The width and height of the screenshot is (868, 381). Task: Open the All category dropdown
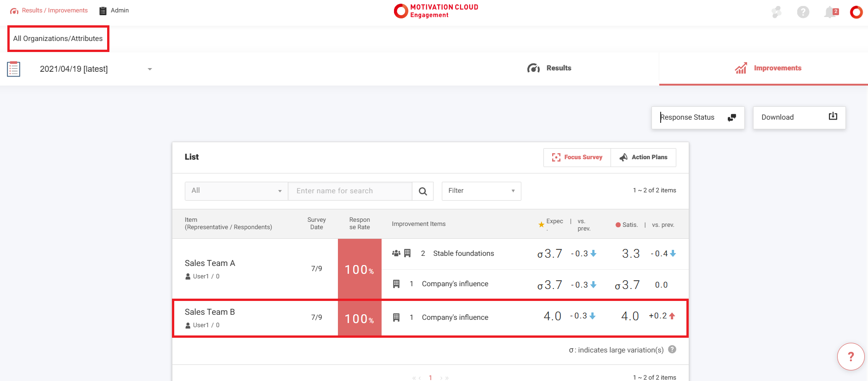click(236, 191)
